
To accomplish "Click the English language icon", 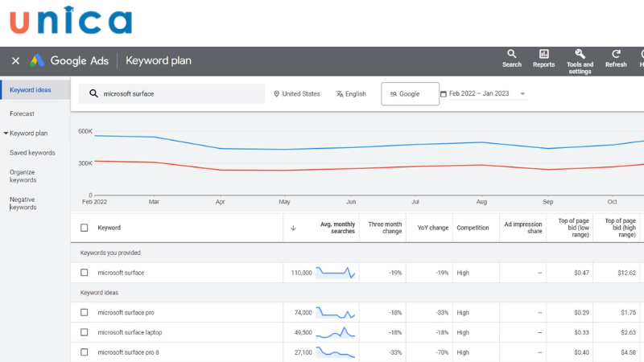I will pyautogui.click(x=340, y=94).
